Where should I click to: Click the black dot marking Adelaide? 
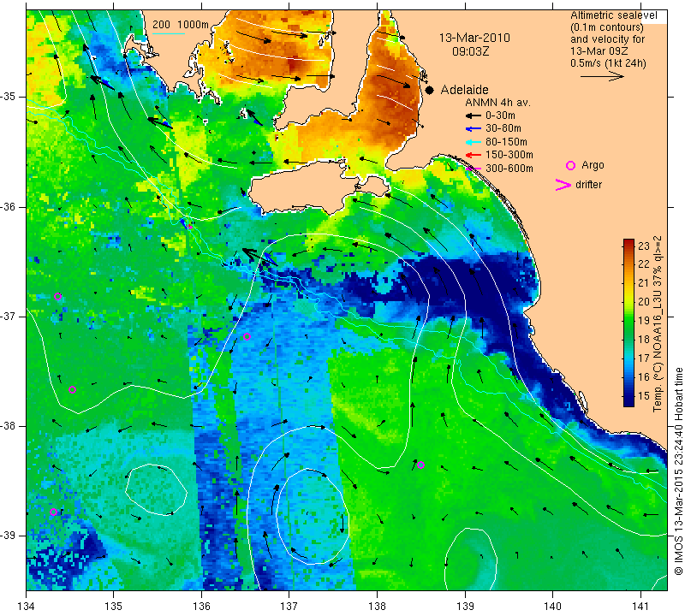pyautogui.click(x=430, y=91)
